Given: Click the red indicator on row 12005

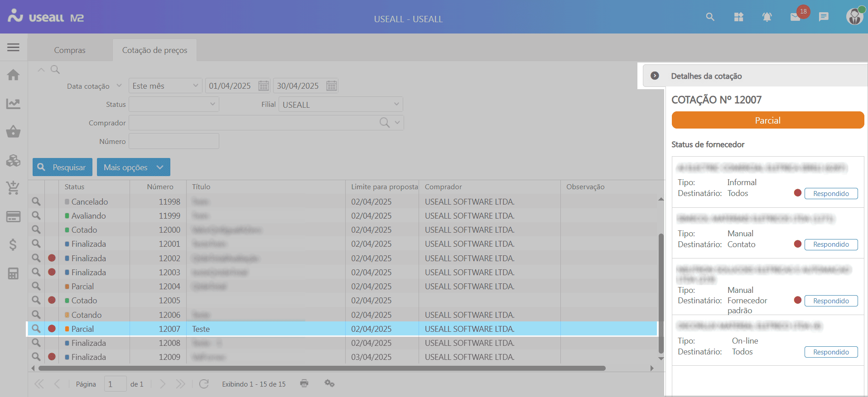Looking at the screenshot, I should pyautogui.click(x=52, y=300).
